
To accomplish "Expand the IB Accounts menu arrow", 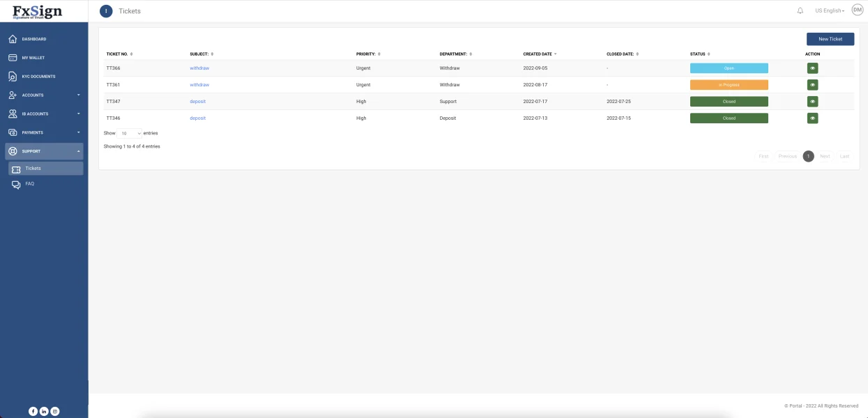I will pyautogui.click(x=78, y=114).
